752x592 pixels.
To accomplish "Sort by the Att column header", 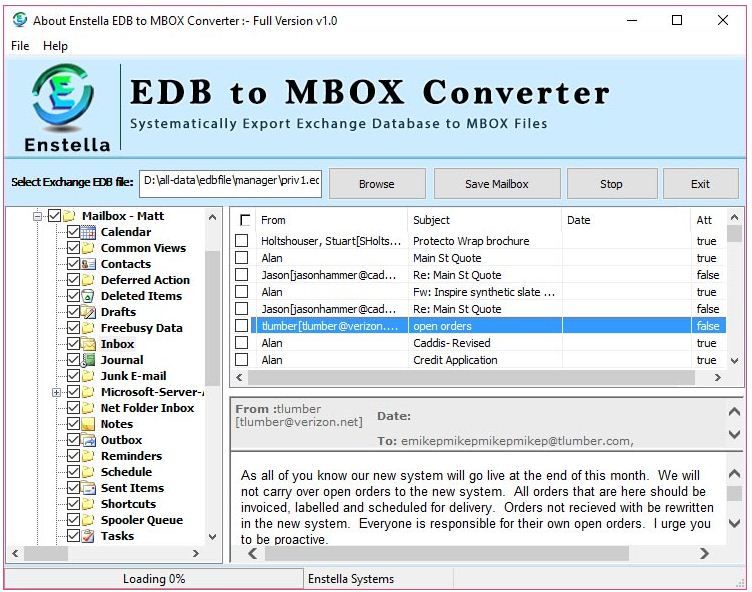I will tap(708, 220).
